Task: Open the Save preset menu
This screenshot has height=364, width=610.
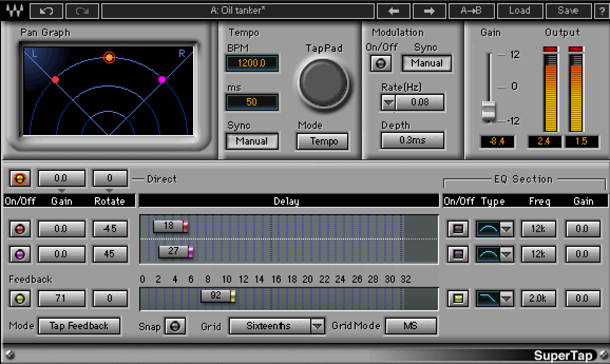Action: coord(568,11)
